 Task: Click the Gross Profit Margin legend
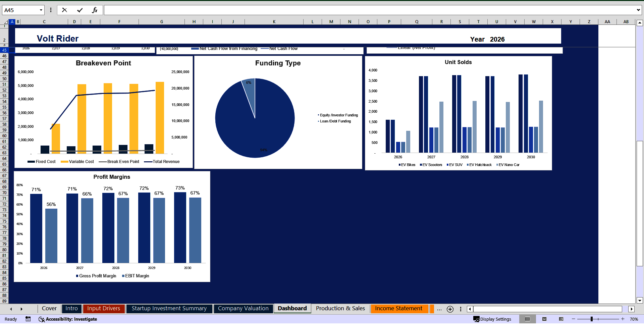[x=96, y=276]
